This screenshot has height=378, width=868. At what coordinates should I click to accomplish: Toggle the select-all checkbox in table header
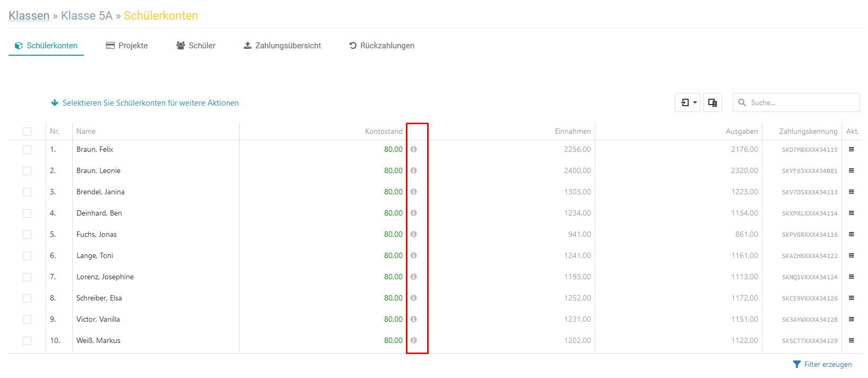pos(27,132)
